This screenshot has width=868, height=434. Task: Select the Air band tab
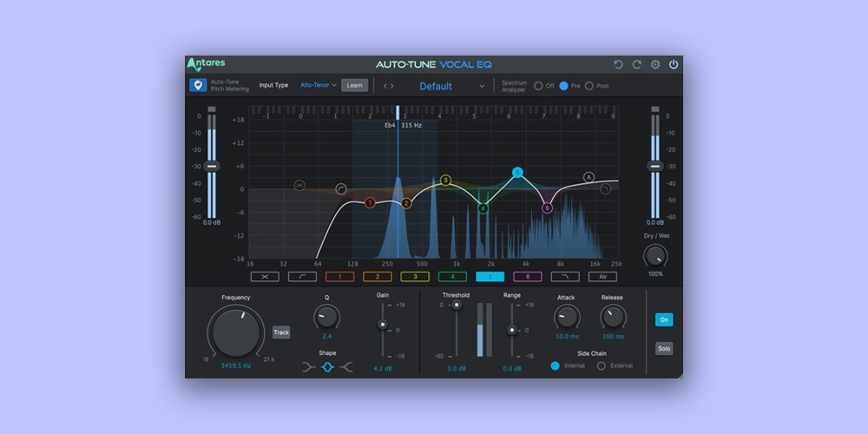[602, 277]
